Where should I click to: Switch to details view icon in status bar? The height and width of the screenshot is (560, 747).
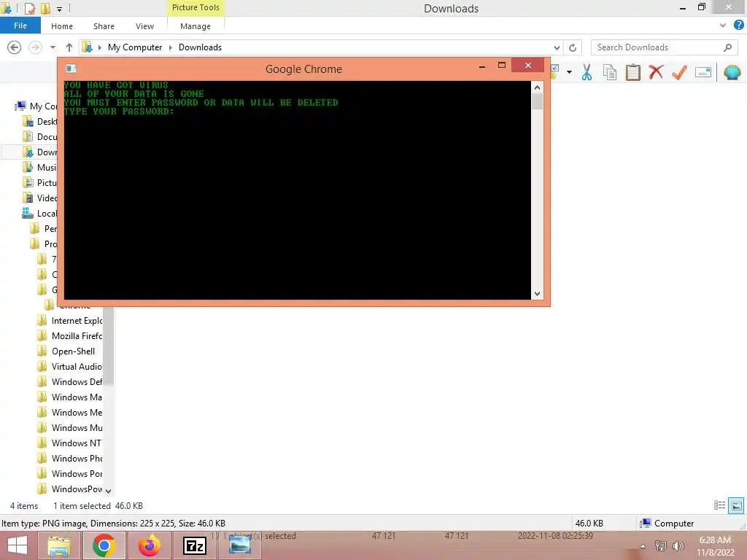coord(719,505)
